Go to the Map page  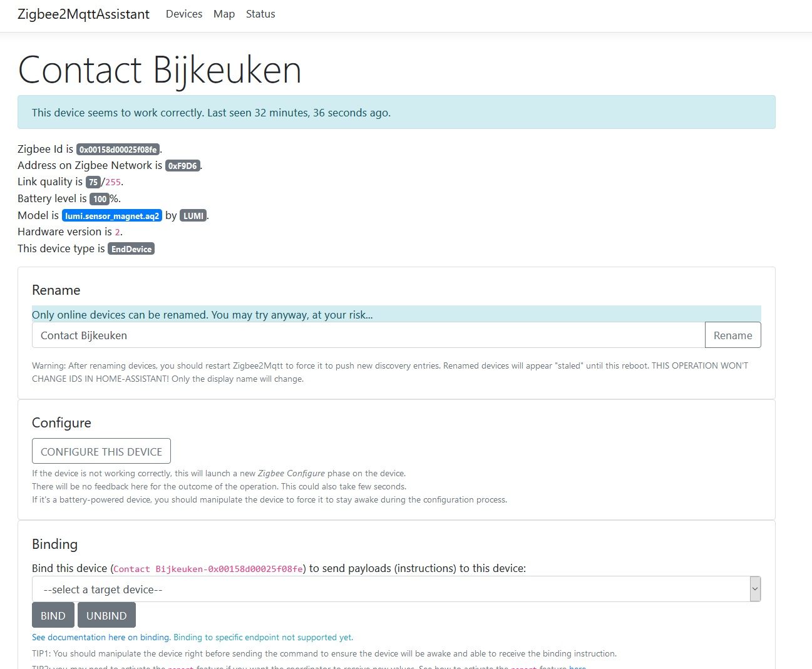224,14
